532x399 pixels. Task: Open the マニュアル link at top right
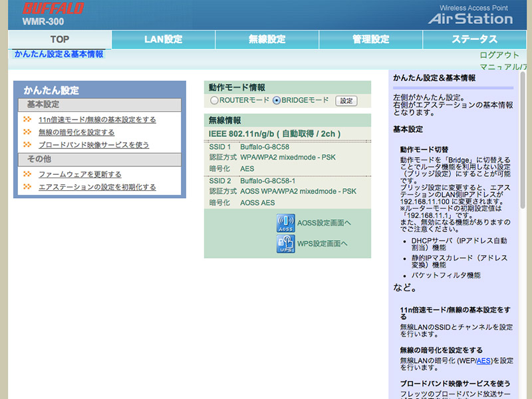pos(498,66)
